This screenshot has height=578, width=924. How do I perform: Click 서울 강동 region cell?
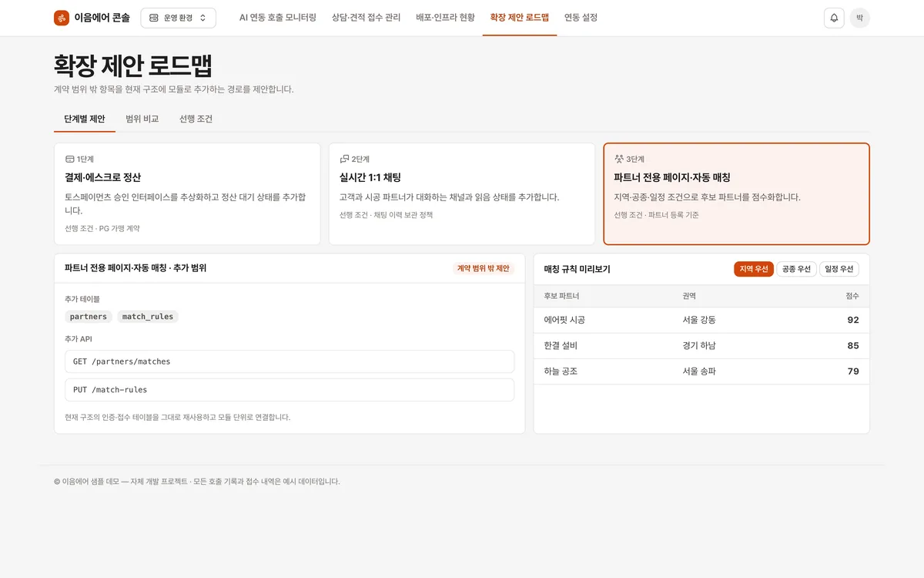click(698, 320)
